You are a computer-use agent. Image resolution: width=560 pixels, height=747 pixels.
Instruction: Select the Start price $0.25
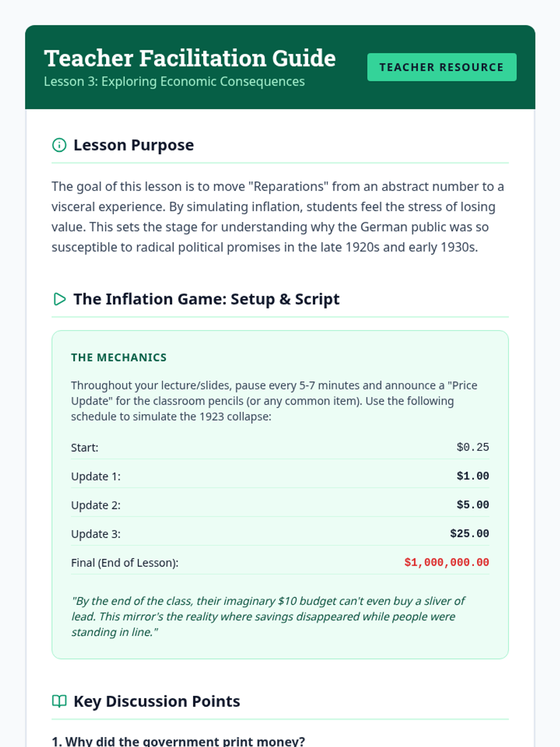tap(473, 447)
